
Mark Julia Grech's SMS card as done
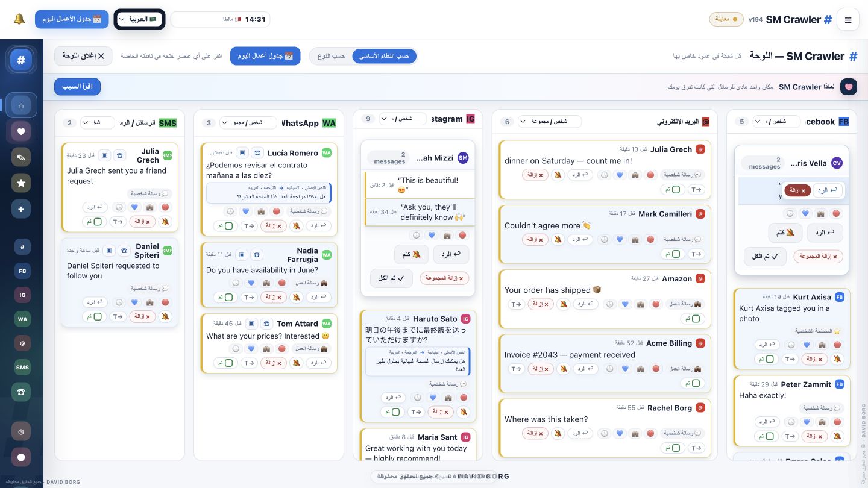pyautogui.click(x=93, y=222)
